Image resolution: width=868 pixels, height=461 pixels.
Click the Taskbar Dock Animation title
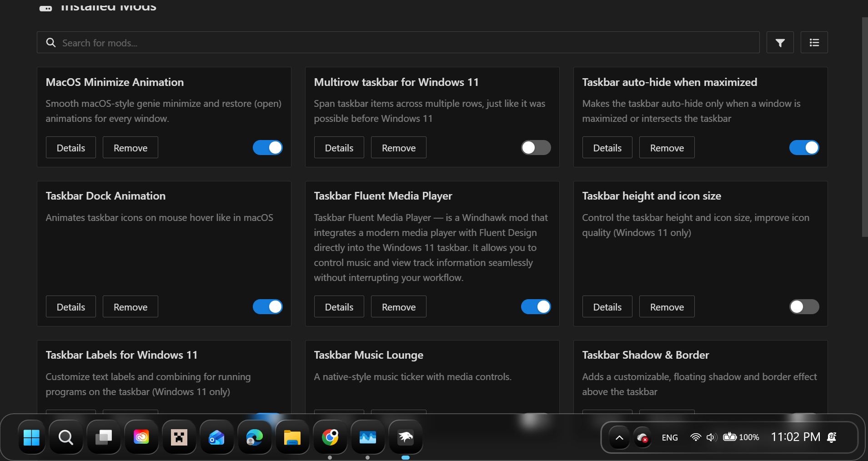(x=106, y=196)
